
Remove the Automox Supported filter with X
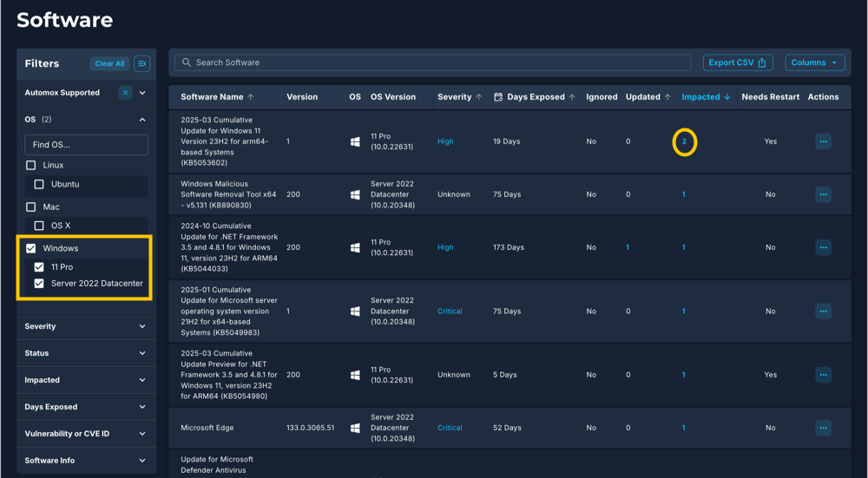click(x=125, y=93)
